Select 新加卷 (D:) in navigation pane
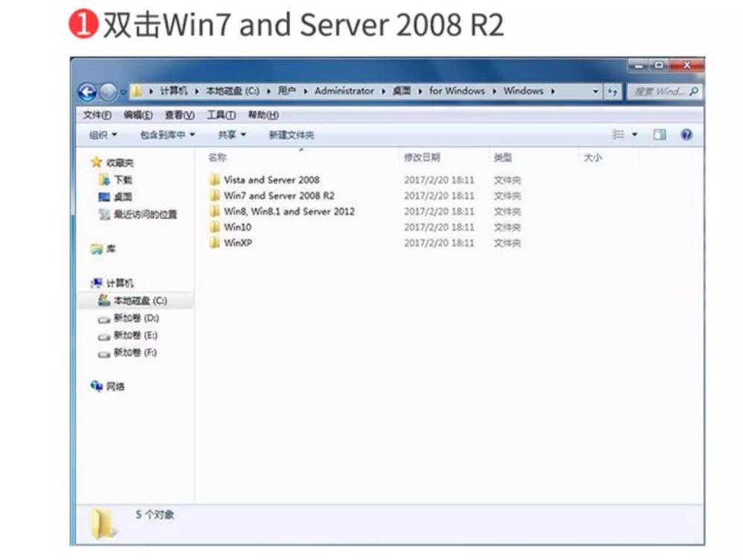The image size is (743, 560). click(x=136, y=318)
